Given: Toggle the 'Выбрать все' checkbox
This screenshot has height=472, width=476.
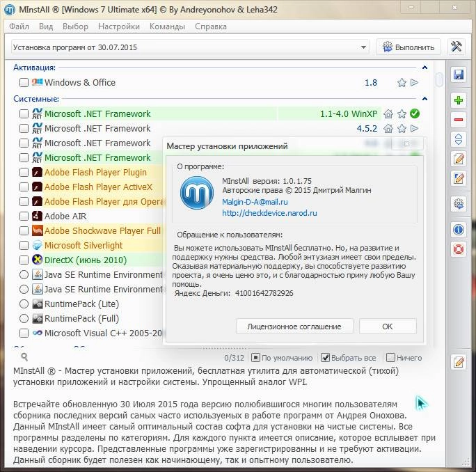Looking at the screenshot, I should tap(325, 358).
